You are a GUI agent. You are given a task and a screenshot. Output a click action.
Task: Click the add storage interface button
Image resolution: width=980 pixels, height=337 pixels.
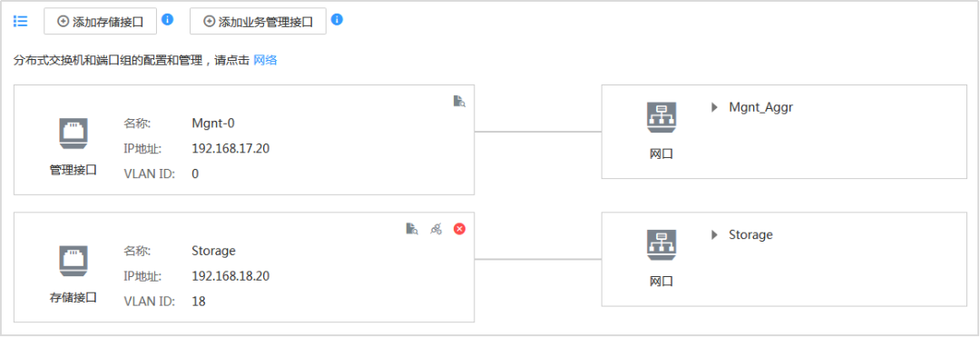tap(100, 21)
